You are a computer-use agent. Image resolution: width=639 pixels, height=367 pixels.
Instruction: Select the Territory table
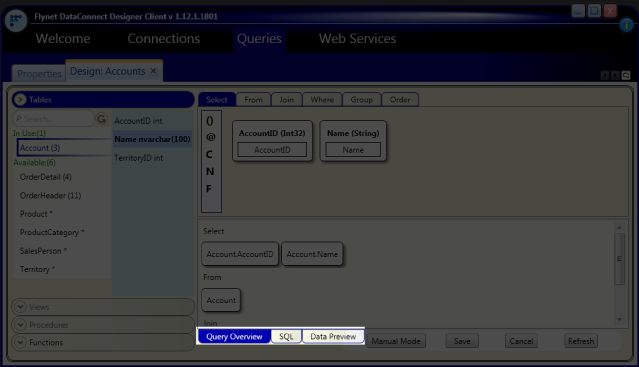click(x=37, y=269)
